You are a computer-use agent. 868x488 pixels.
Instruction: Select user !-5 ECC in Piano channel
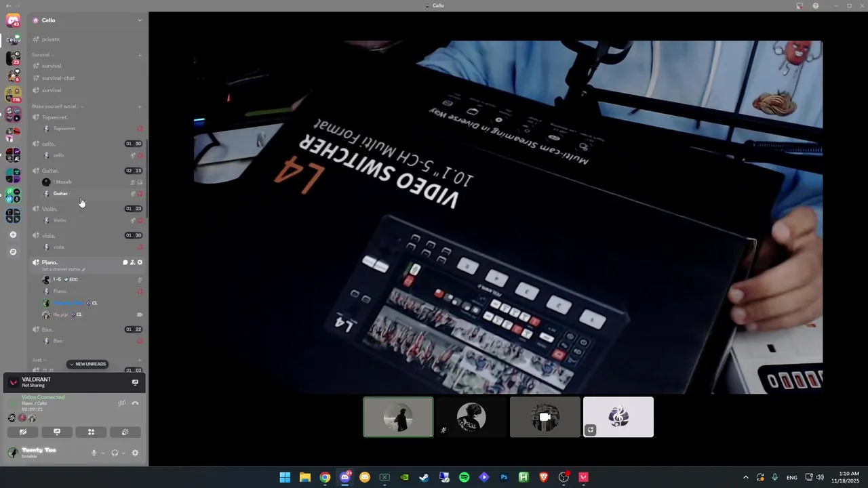pyautogui.click(x=92, y=279)
